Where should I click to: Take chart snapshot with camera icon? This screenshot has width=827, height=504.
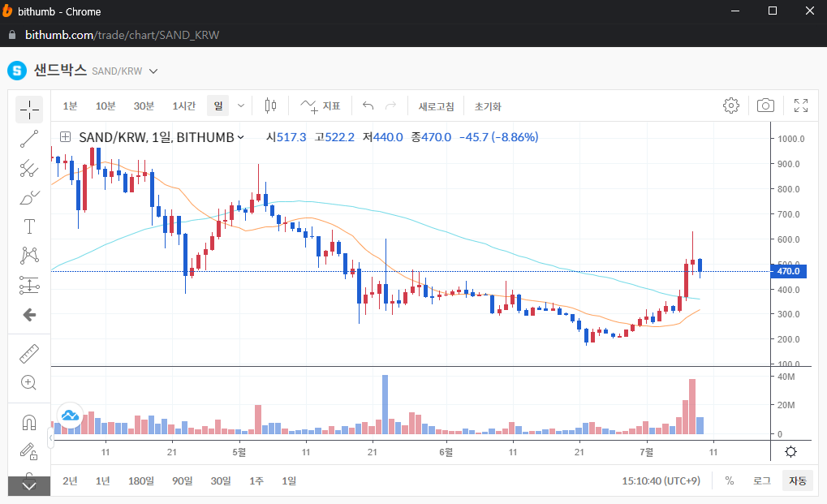tap(765, 106)
